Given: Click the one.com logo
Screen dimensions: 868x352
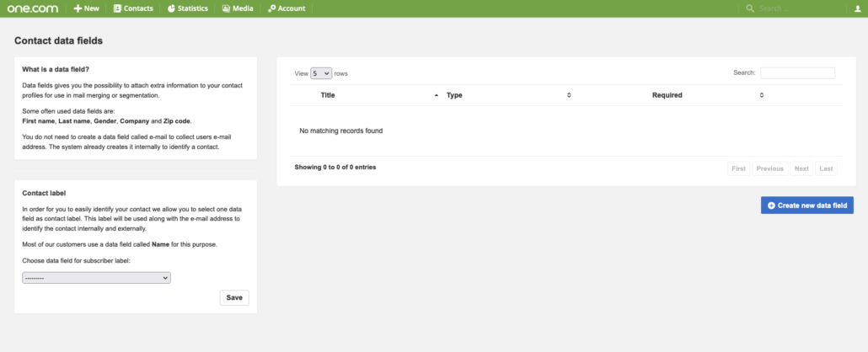Looking at the screenshot, I should click(x=33, y=8).
